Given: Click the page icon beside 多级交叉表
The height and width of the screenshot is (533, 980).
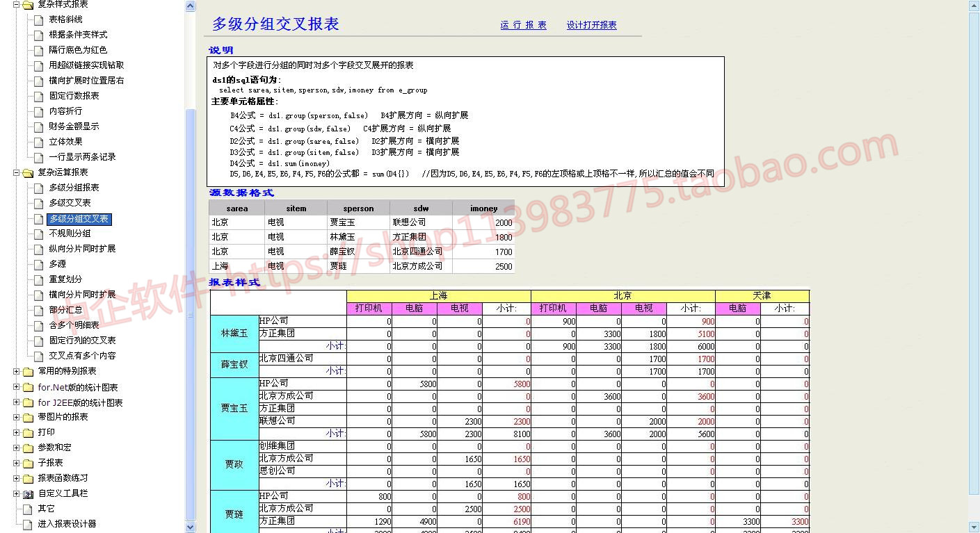Looking at the screenshot, I should click(x=38, y=203).
